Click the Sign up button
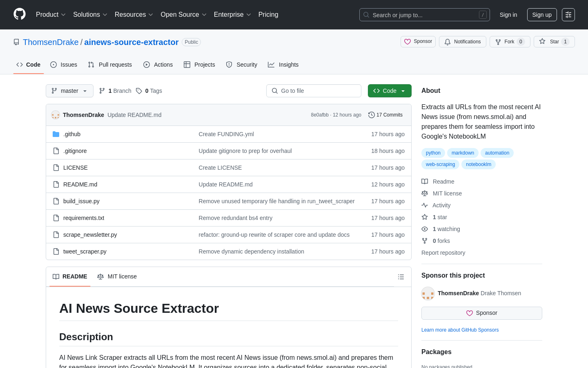Image resolution: width=588 pixels, height=368 pixels. point(542,15)
